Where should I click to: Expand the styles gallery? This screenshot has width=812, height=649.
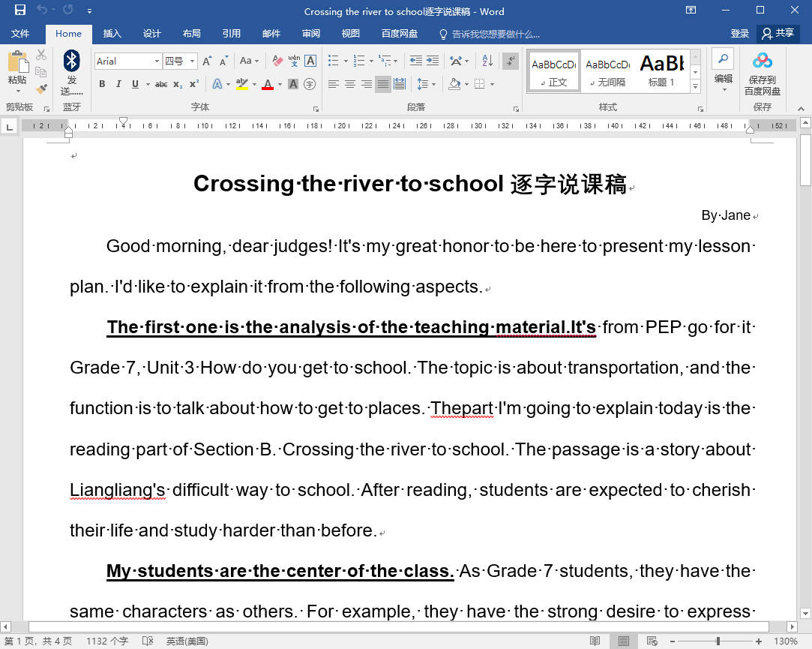click(x=696, y=86)
